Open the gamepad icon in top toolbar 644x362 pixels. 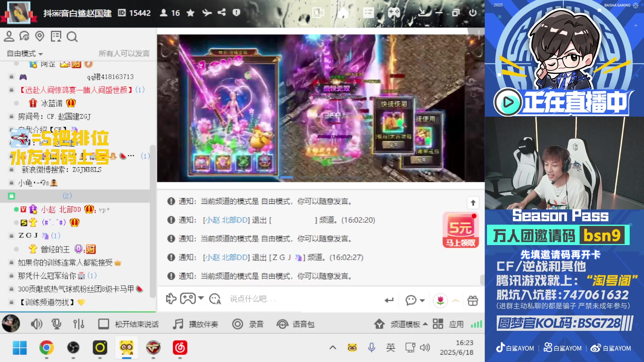pos(394,13)
